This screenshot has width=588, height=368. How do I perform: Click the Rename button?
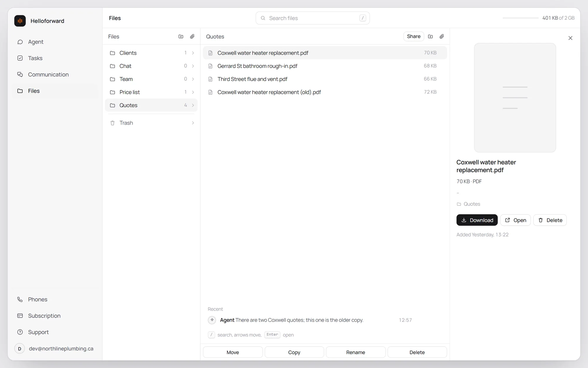click(355, 352)
